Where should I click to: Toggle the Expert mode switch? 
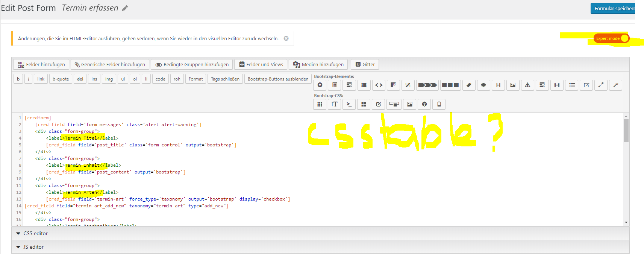(x=612, y=38)
